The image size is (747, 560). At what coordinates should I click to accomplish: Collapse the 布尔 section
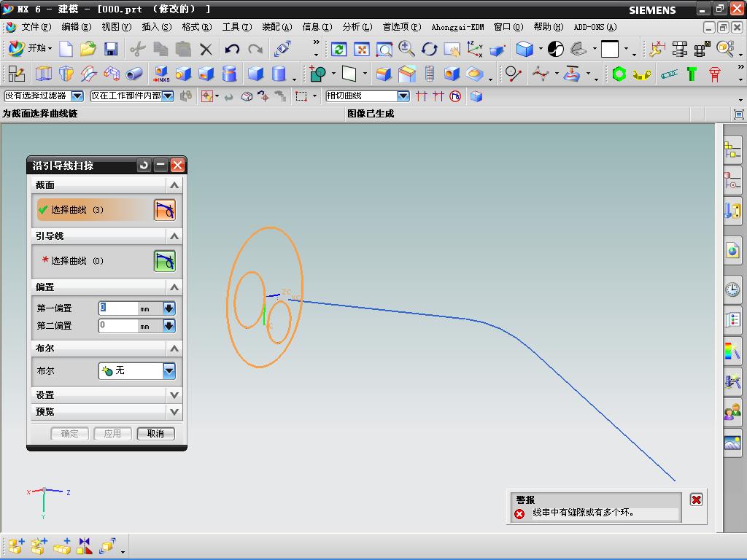point(174,349)
